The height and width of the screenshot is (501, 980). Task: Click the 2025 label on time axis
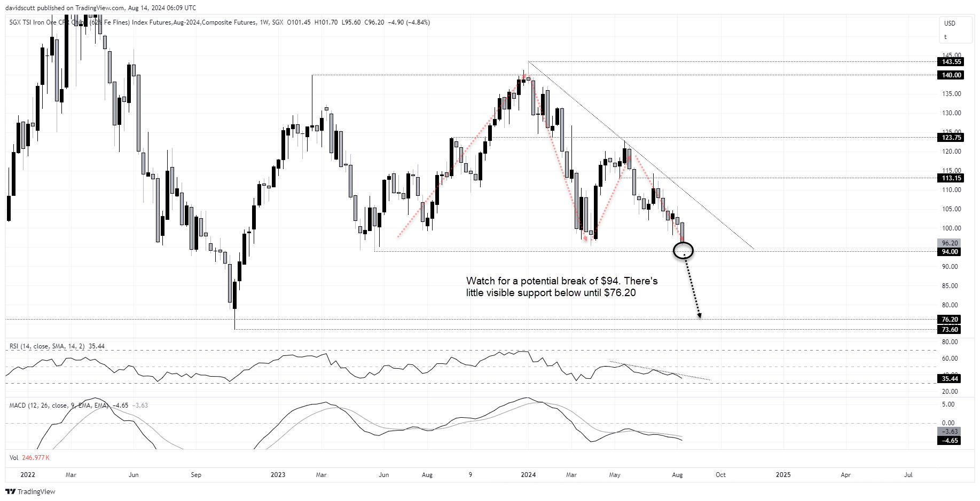tap(783, 475)
